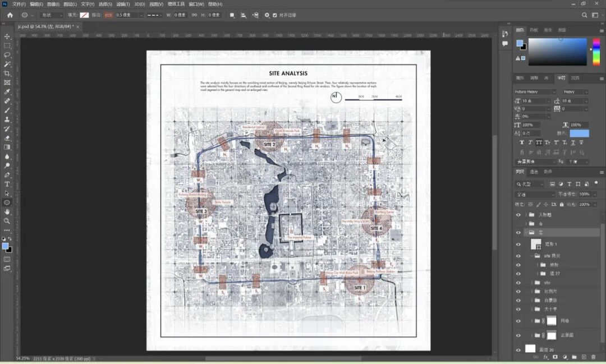Select the Healing Brush tool

tap(7, 102)
